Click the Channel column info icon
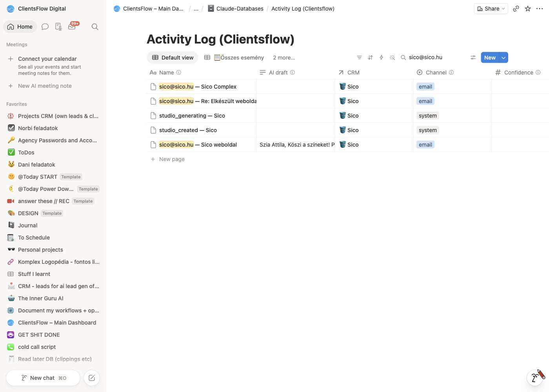Image resolution: width=549 pixels, height=392 pixels. (451, 73)
